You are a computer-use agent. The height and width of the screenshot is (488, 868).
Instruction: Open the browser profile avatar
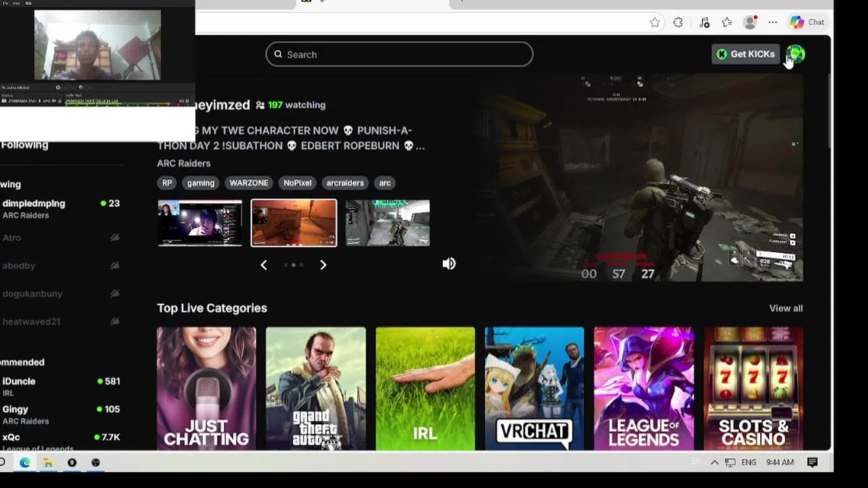750,22
